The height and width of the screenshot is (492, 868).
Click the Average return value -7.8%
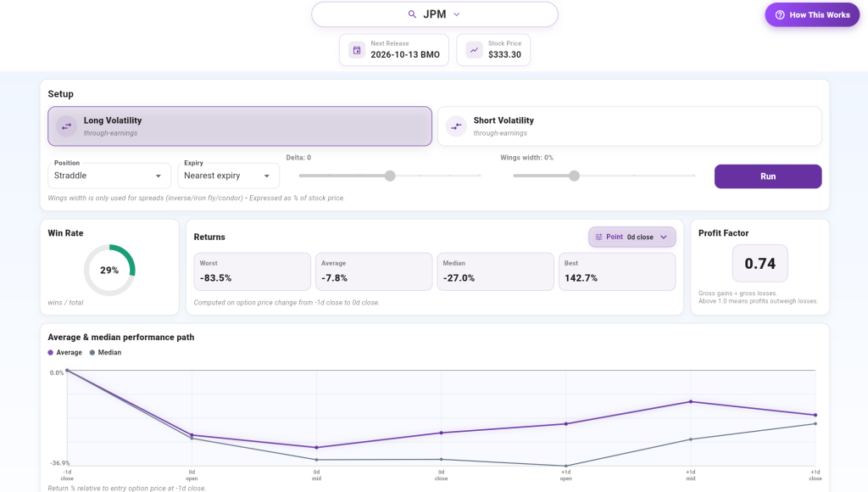(334, 278)
